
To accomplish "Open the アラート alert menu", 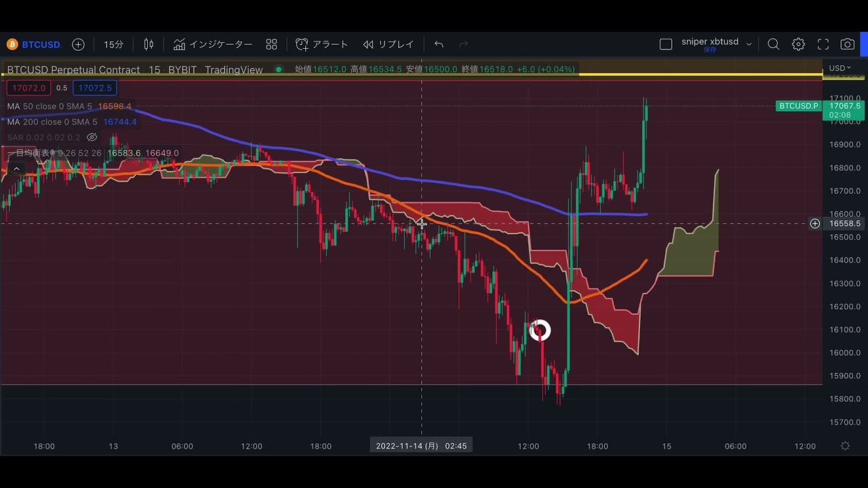I will (322, 44).
